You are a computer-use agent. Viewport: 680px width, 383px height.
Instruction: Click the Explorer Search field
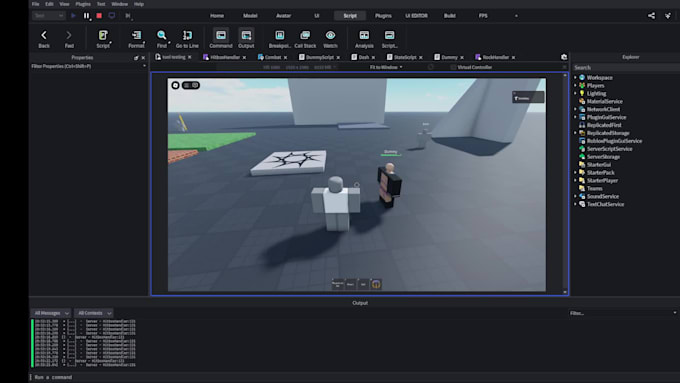(x=625, y=68)
